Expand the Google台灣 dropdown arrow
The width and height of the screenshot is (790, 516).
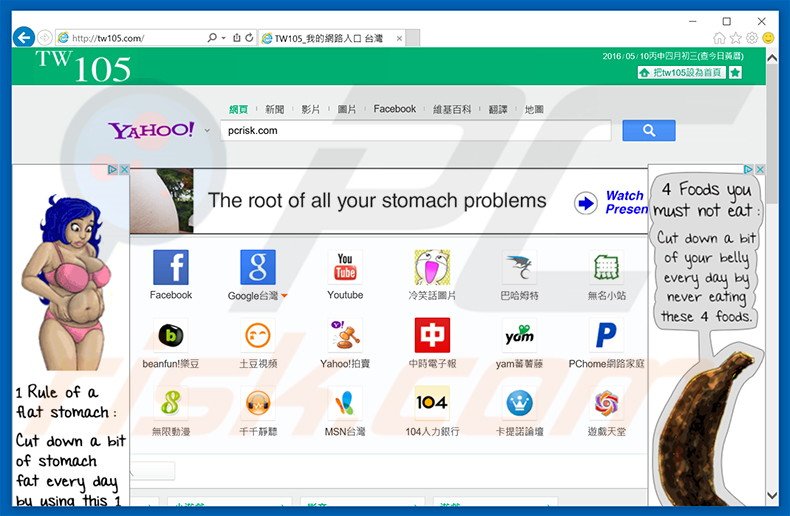[x=284, y=296]
